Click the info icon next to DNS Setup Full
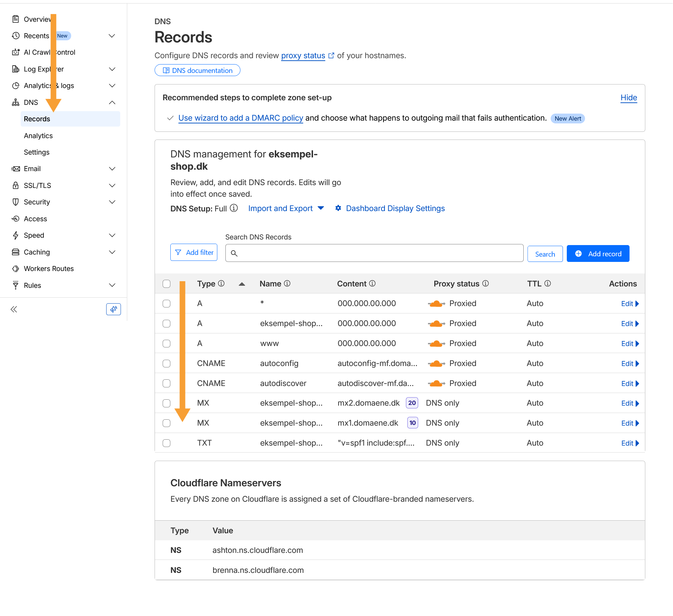The image size is (673, 616). point(234,208)
